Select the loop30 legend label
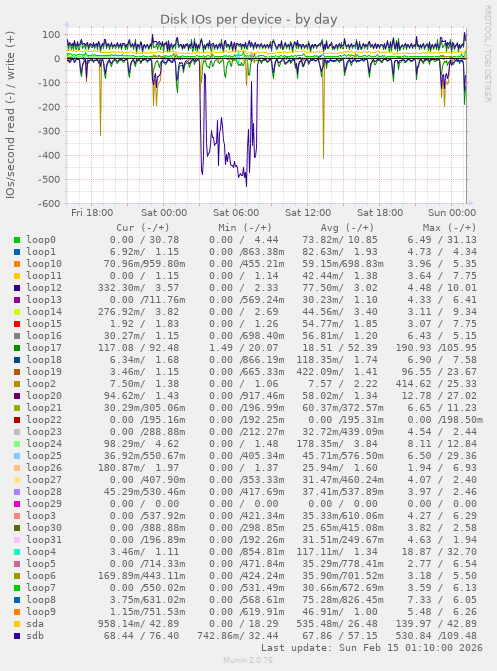Screen dimensions: 497x671 44,527
